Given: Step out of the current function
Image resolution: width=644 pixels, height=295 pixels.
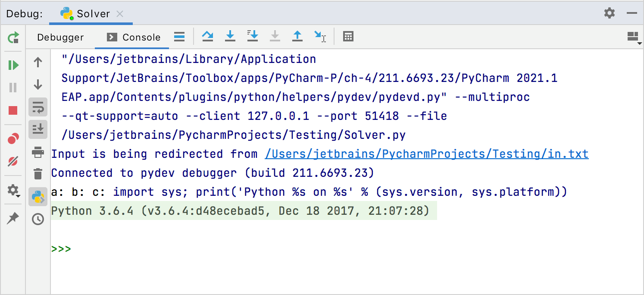Looking at the screenshot, I should (x=297, y=36).
